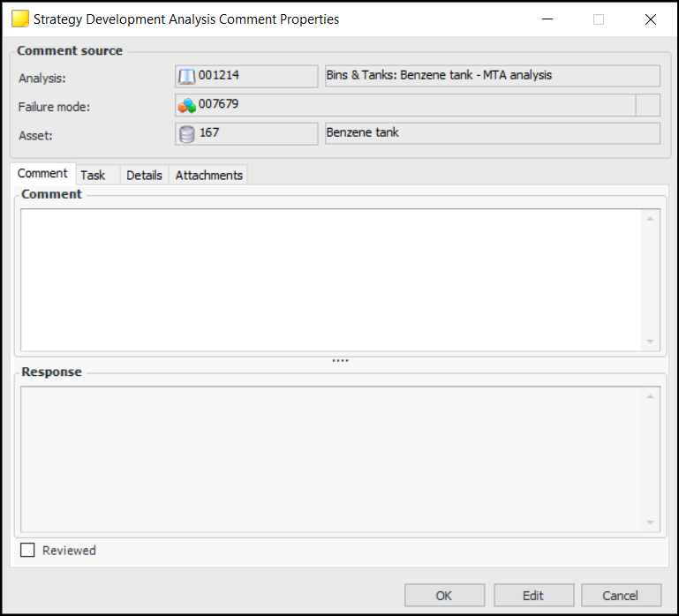The width and height of the screenshot is (679, 616).
Task: Click inside the Response text area
Action: pyautogui.click(x=331, y=459)
